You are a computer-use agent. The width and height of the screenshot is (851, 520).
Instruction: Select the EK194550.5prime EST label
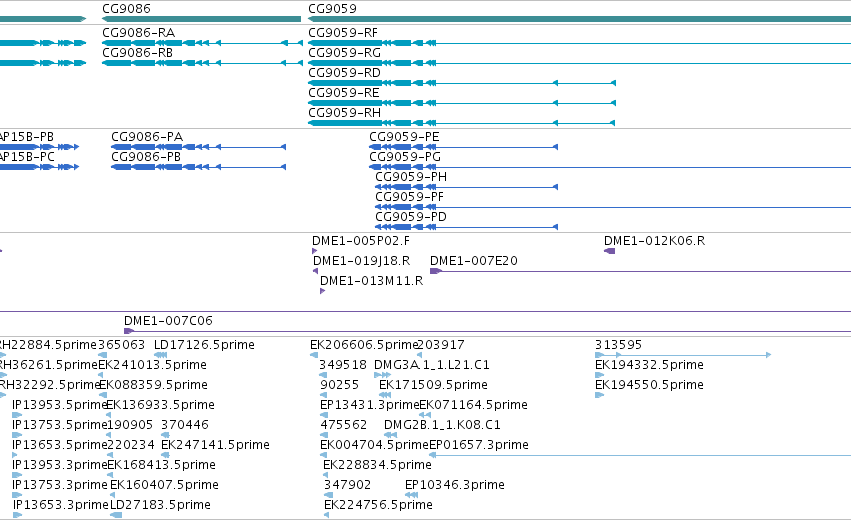point(649,385)
